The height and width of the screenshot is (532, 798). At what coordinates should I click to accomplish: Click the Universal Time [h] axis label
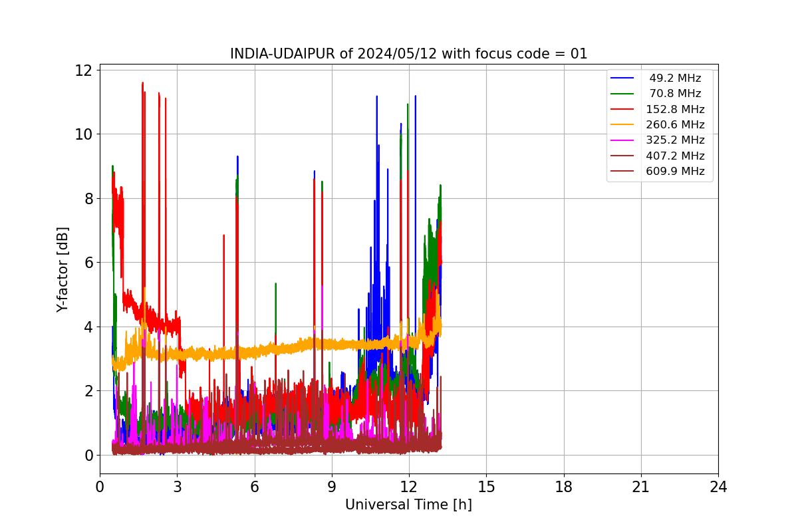tap(408, 505)
